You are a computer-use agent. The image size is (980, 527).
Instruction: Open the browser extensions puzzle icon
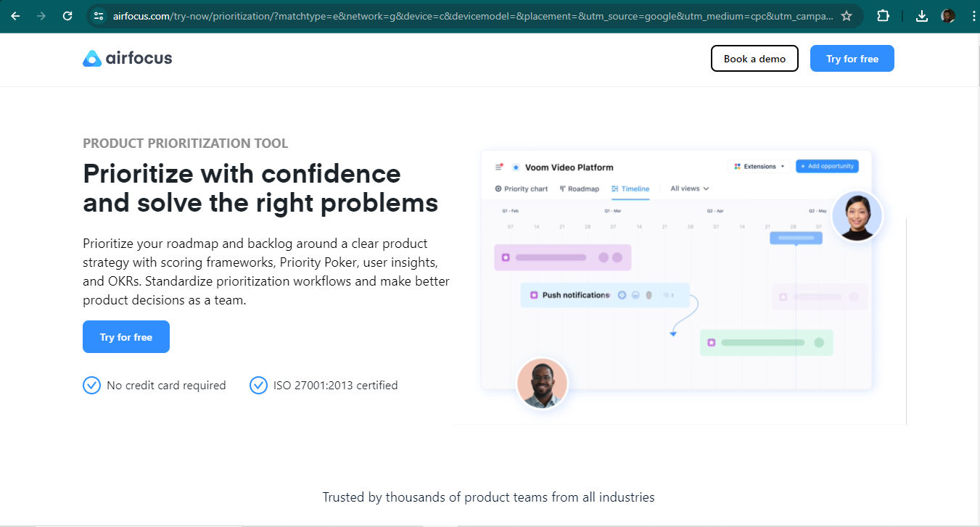pos(883,16)
